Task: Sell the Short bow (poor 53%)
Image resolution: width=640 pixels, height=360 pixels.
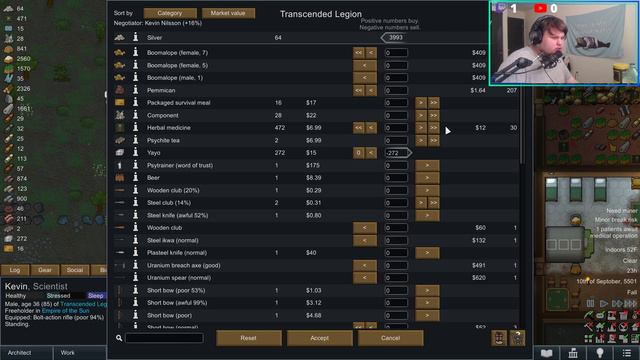Action: click(427, 290)
